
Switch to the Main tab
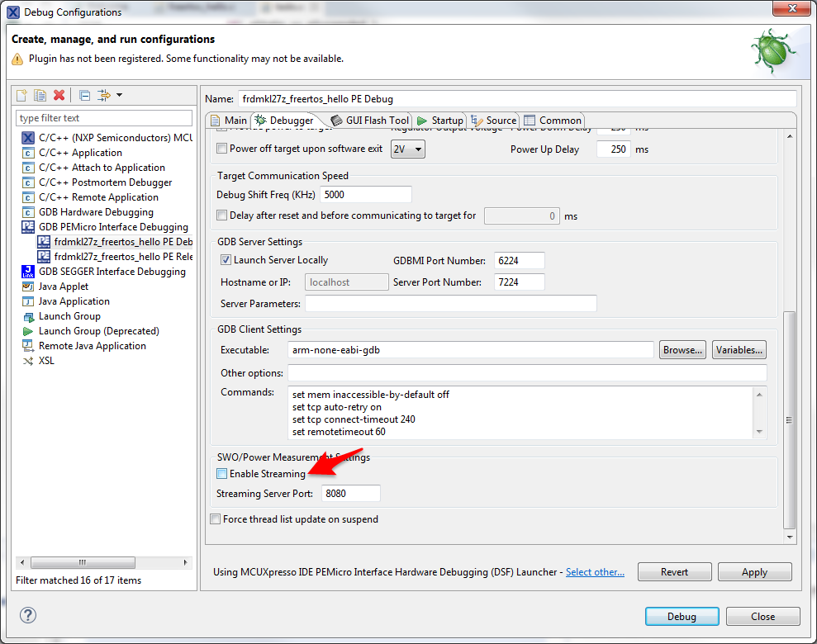[230, 121]
